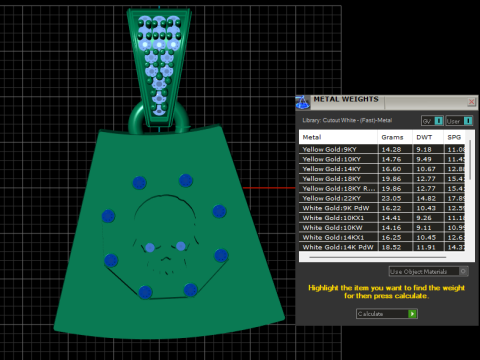Select the White Gold:10KX1 row
This screenshot has height=360, width=480.
click(x=382, y=218)
